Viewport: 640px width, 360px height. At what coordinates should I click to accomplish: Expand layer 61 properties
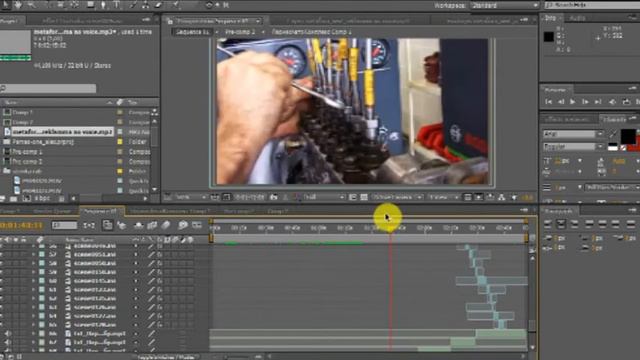pyautogui.click(x=33, y=290)
